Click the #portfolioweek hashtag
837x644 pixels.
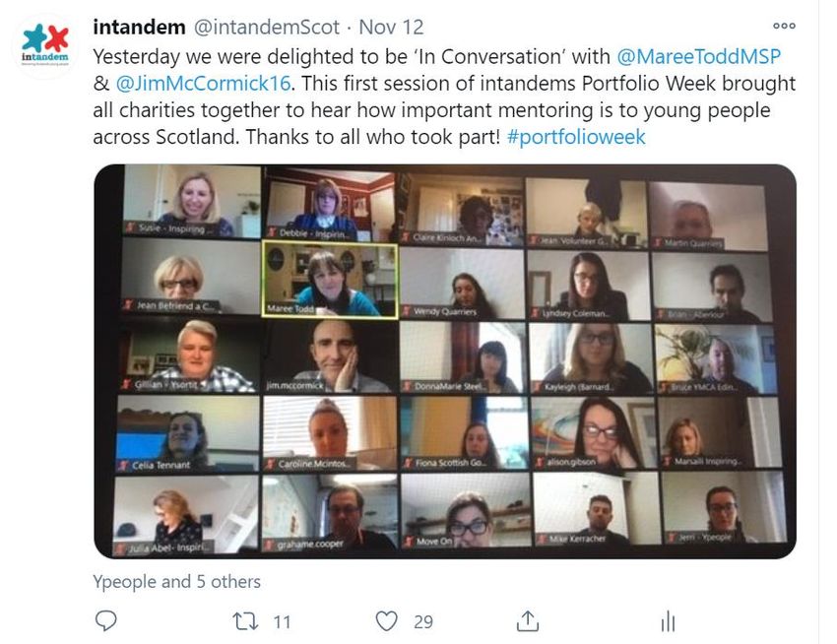[x=576, y=137]
